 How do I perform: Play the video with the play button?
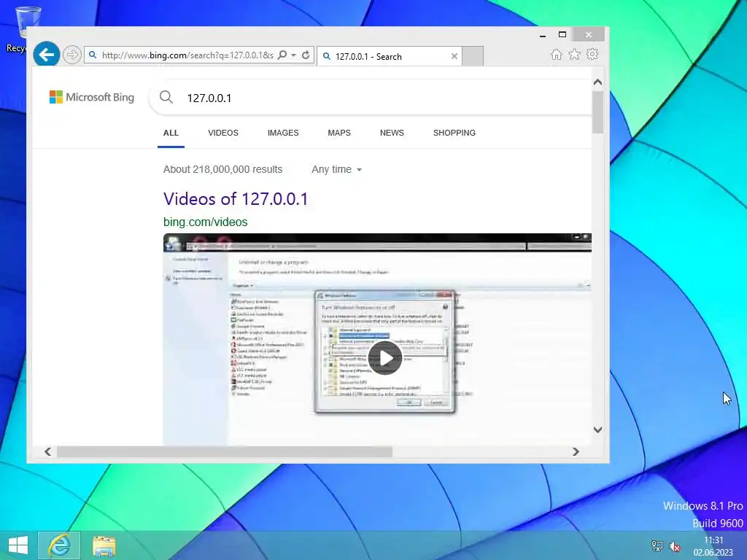click(x=385, y=357)
